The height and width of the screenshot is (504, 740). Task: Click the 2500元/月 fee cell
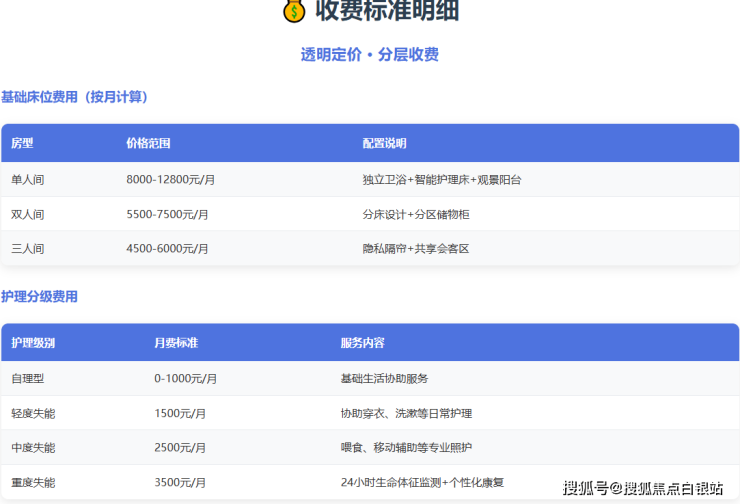(x=180, y=447)
